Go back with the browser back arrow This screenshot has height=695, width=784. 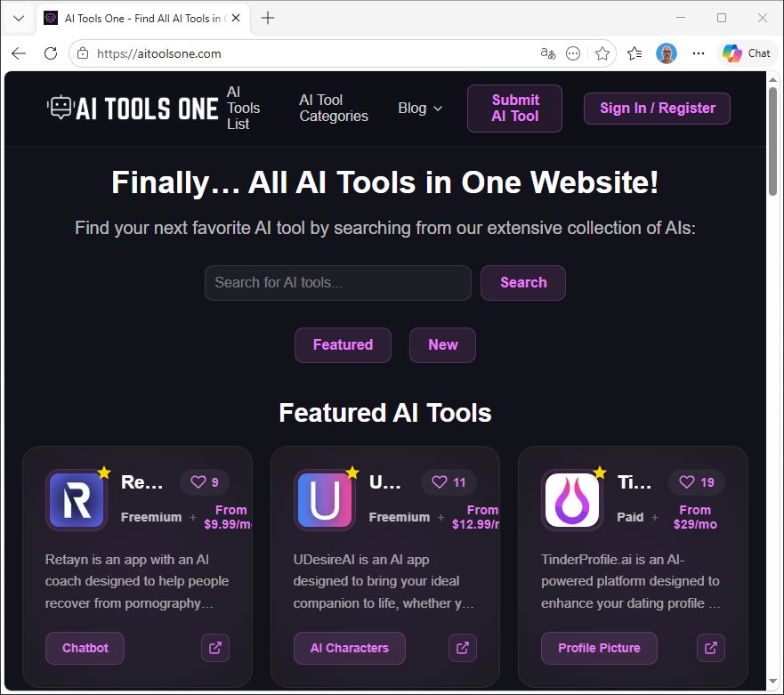click(x=19, y=53)
